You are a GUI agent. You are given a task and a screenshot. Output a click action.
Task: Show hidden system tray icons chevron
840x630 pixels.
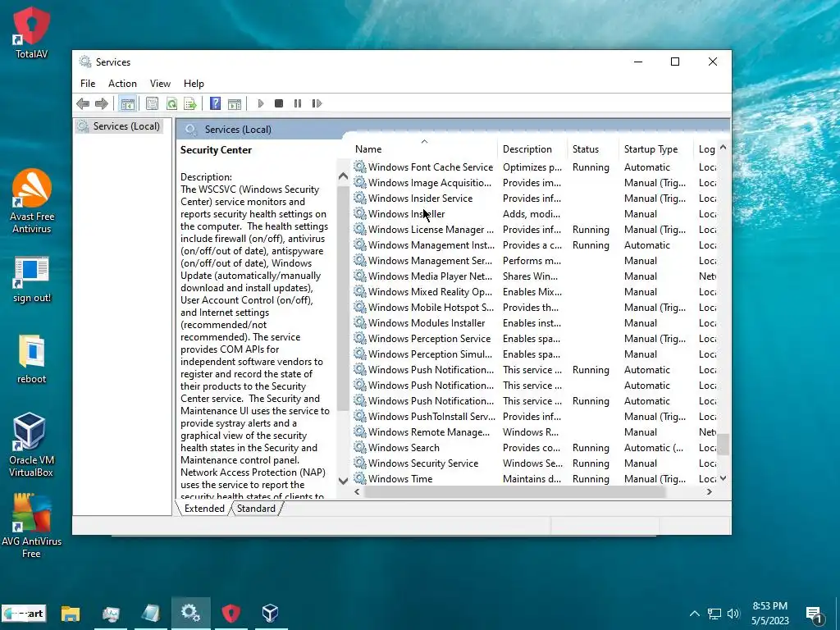pyautogui.click(x=694, y=614)
